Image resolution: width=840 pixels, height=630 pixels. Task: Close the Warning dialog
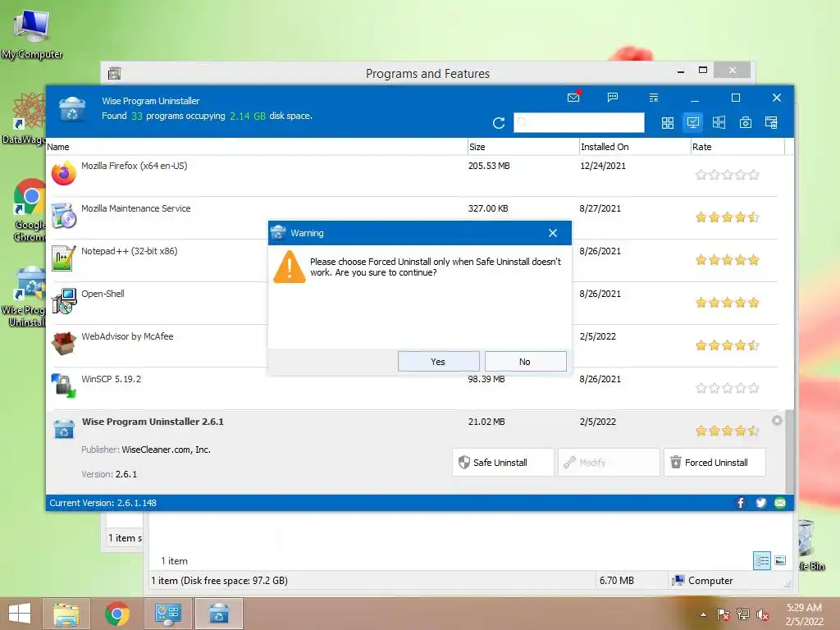pos(553,233)
